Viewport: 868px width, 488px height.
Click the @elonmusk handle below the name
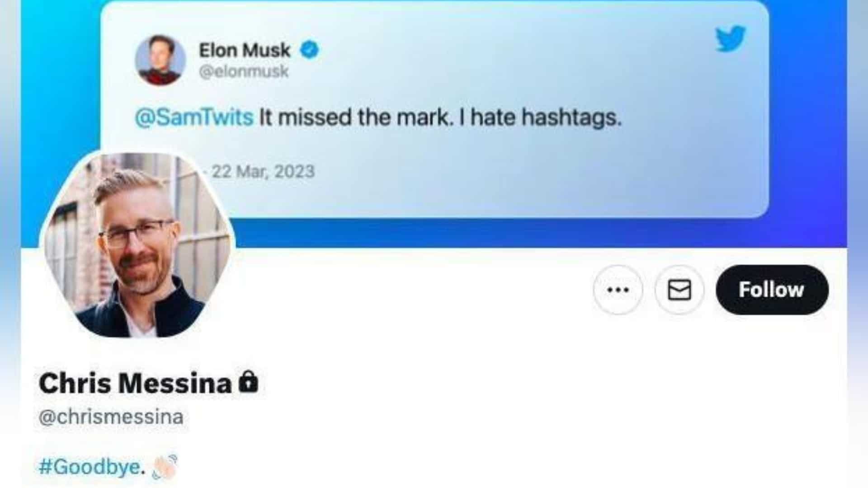[244, 71]
